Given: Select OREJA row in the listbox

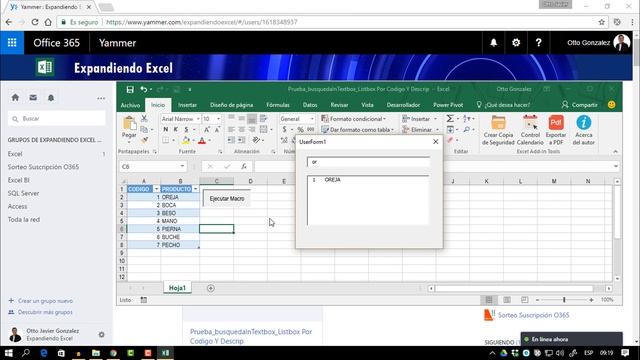Looking at the screenshot, I should click(367, 180).
